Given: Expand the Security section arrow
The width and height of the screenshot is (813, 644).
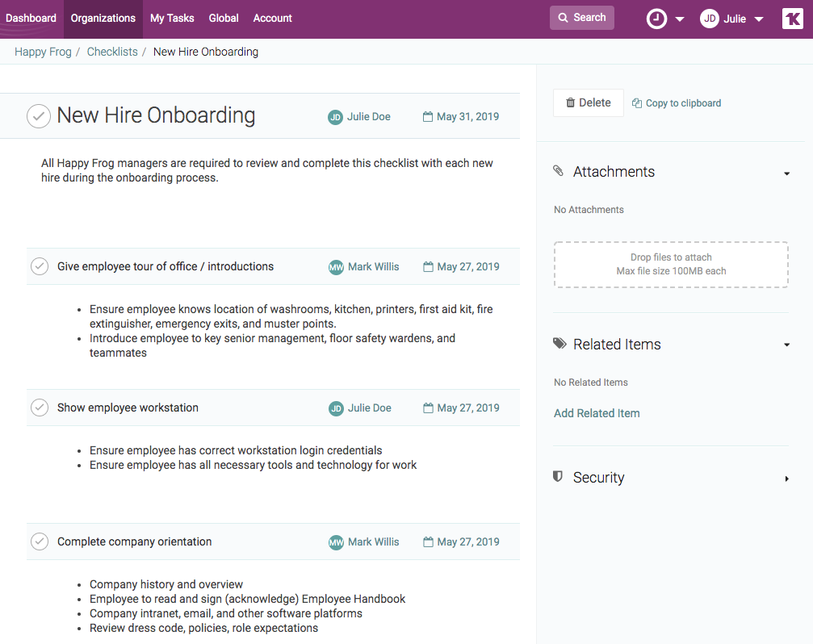Looking at the screenshot, I should coord(786,479).
